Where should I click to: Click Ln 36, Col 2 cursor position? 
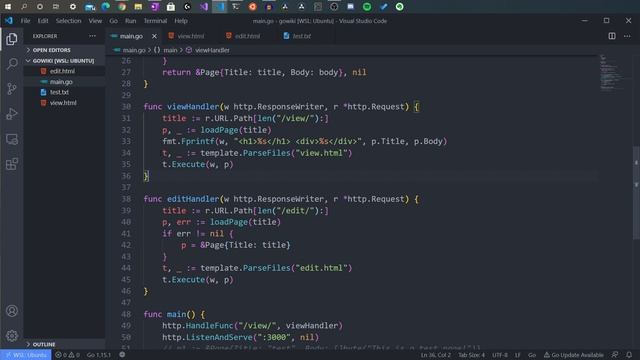(x=436, y=355)
